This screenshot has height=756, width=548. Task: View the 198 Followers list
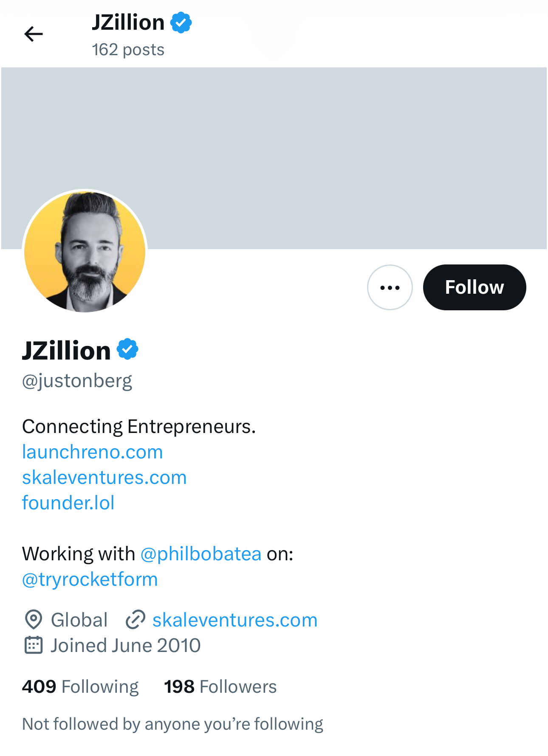(x=220, y=686)
